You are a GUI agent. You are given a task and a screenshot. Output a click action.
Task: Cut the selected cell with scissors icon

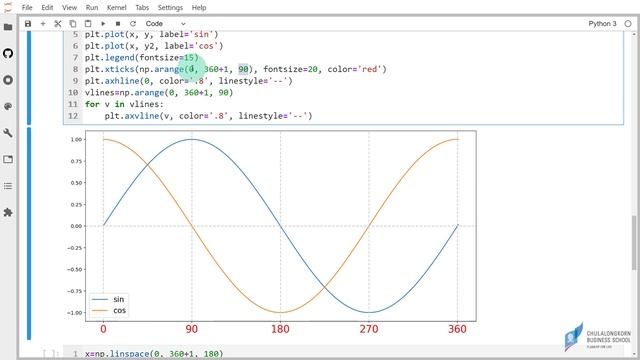pos(58,24)
